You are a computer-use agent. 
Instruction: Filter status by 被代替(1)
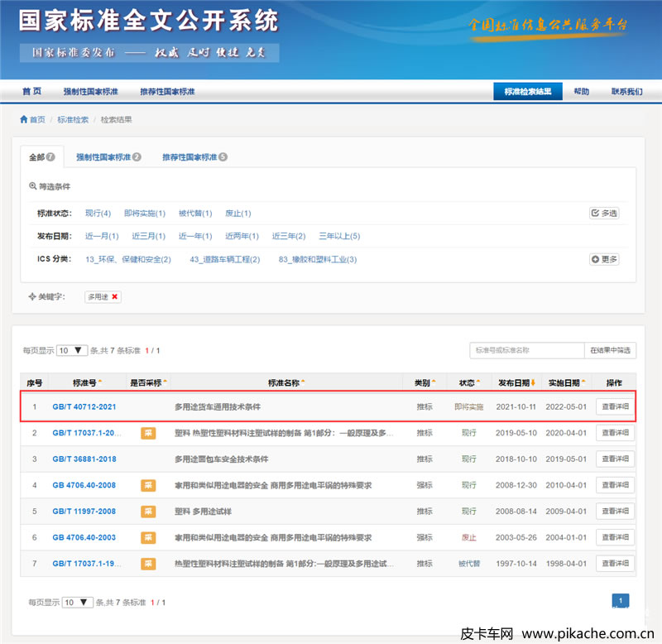tap(195, 214)
